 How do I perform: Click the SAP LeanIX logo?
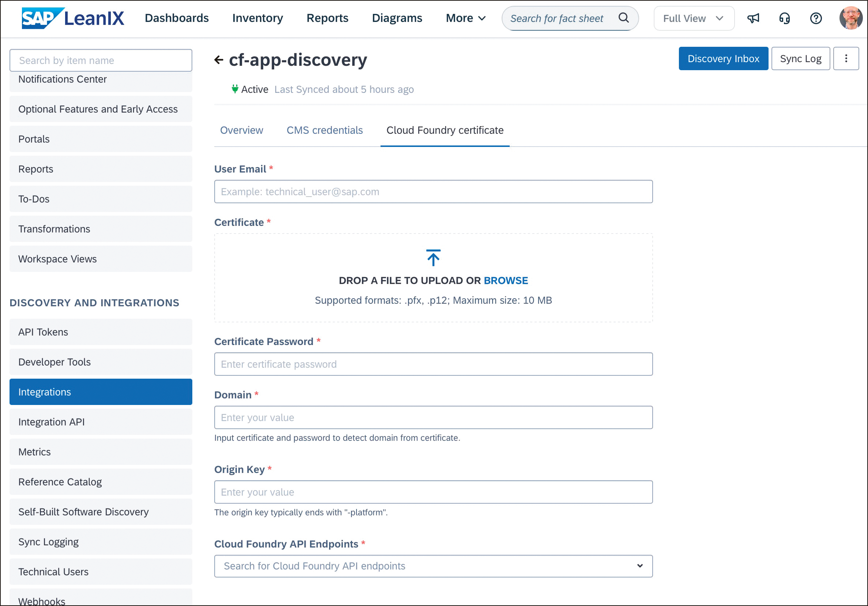pos(73,18)
